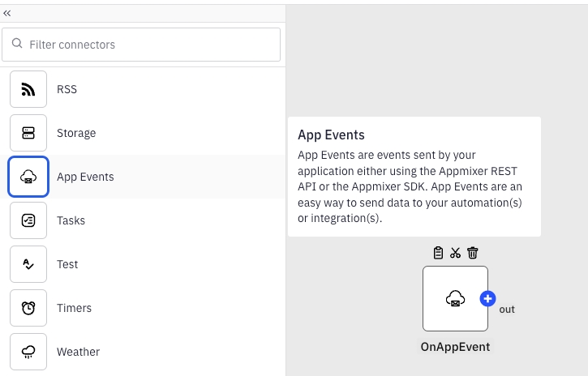The image size is (588, 376).
Task: Select the Tasks label in connectors
Action: 71,220
